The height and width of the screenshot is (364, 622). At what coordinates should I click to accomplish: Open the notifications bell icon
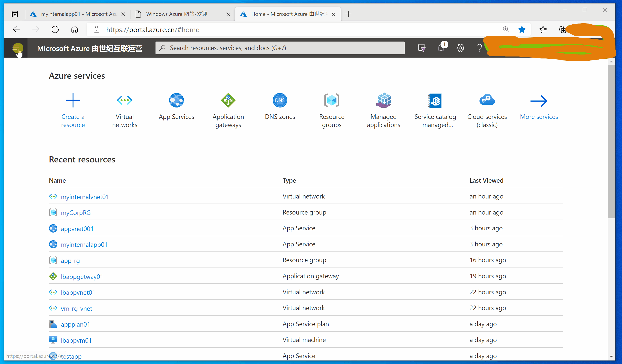point(441,48)
